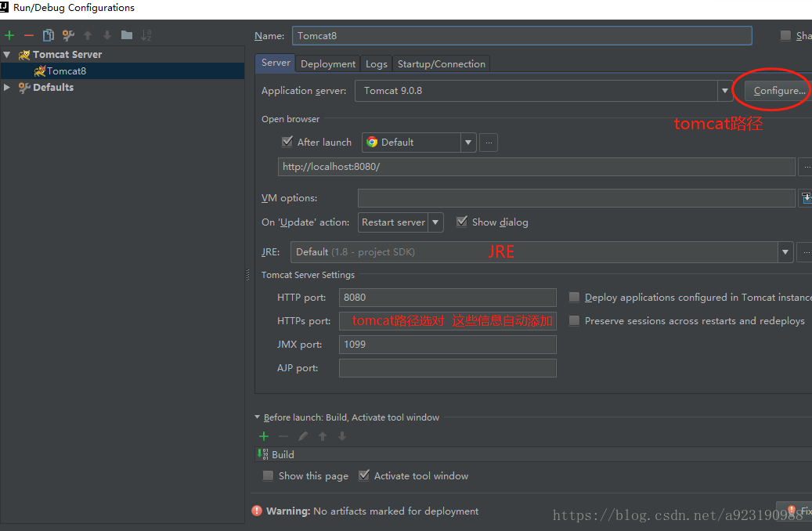Screen dimensions: 812x531
Task: Switch to Server tab
Action: pyautogui.click(x=276, y=63)
